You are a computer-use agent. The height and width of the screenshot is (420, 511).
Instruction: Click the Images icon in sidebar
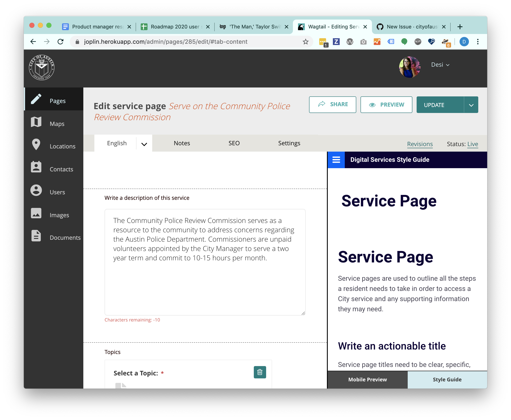coord(36,213)
